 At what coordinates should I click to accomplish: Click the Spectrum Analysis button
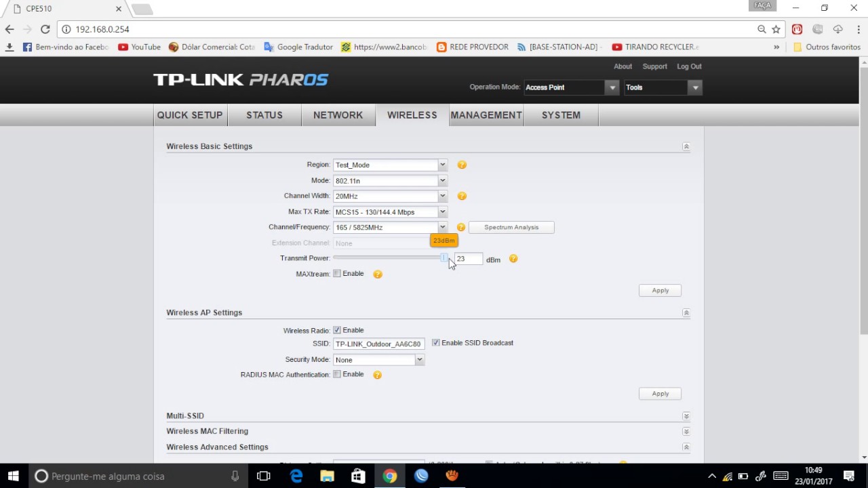[511, 227]
